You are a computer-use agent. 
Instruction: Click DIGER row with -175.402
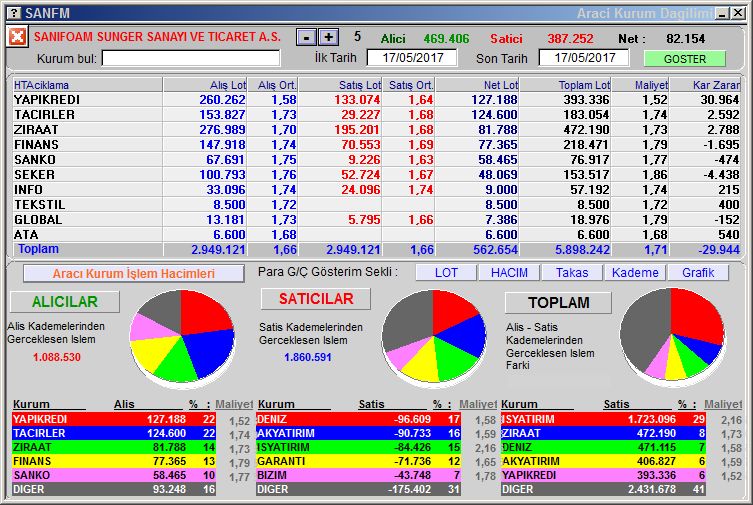point(358,489)
